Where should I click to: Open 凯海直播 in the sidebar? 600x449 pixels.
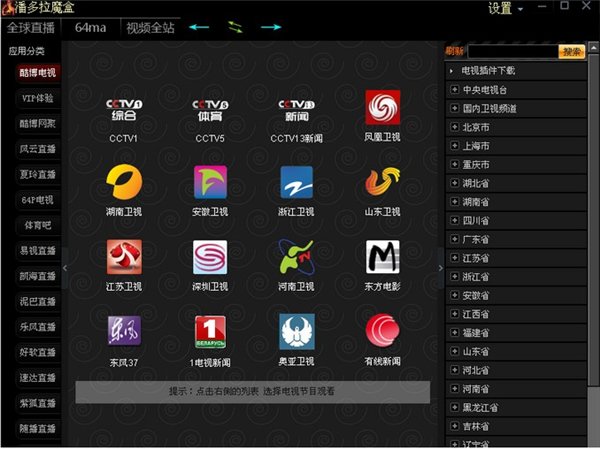tap(38, 276)
